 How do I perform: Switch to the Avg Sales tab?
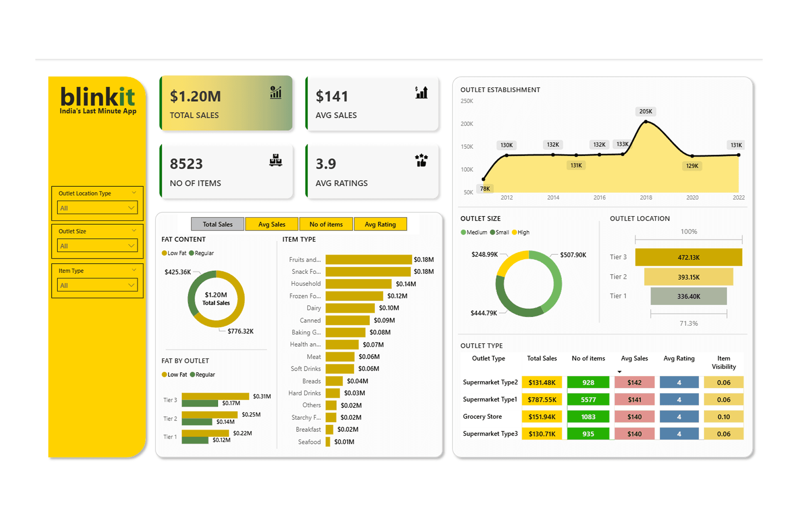coord(272,224)
